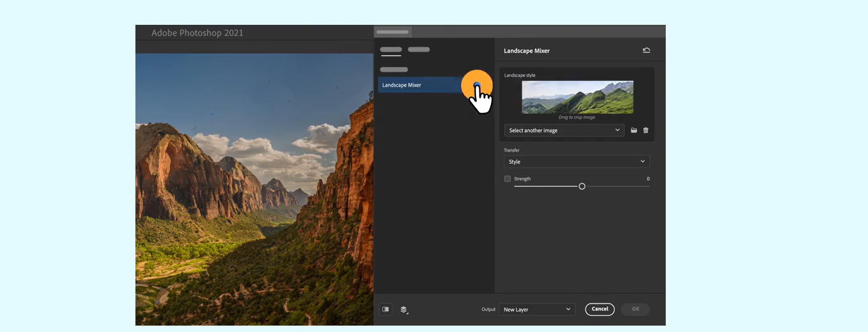Toggle the before/after preview icon
The width and height of the screenshot is (868, 332).
(x=385, y=309)
